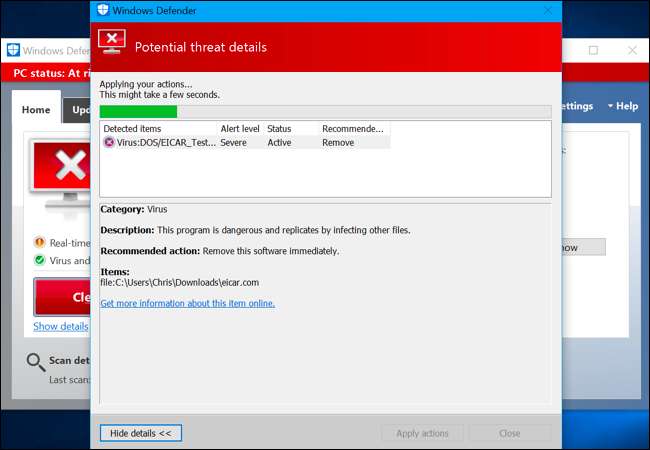Viewport: 650px width, 450px height.
Task: Click the green checkmark Virus definitions icon
Action: pyautogui.click(x=39, y=260)
